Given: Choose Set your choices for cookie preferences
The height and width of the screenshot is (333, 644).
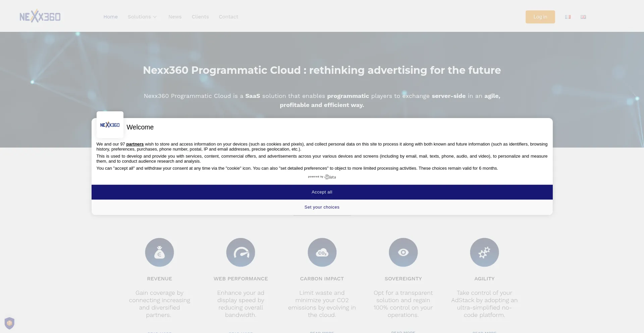Looking at the screenshot, I should [322, 207].
